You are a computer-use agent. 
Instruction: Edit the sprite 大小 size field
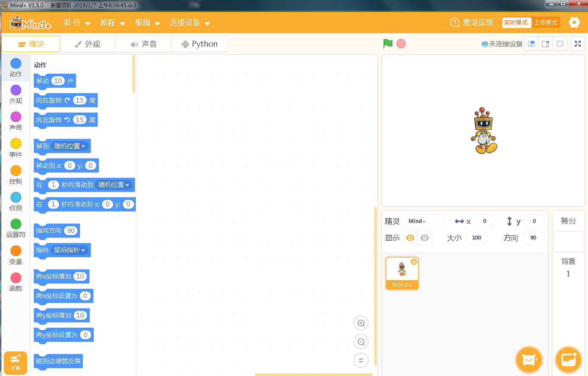pos(476,238)
